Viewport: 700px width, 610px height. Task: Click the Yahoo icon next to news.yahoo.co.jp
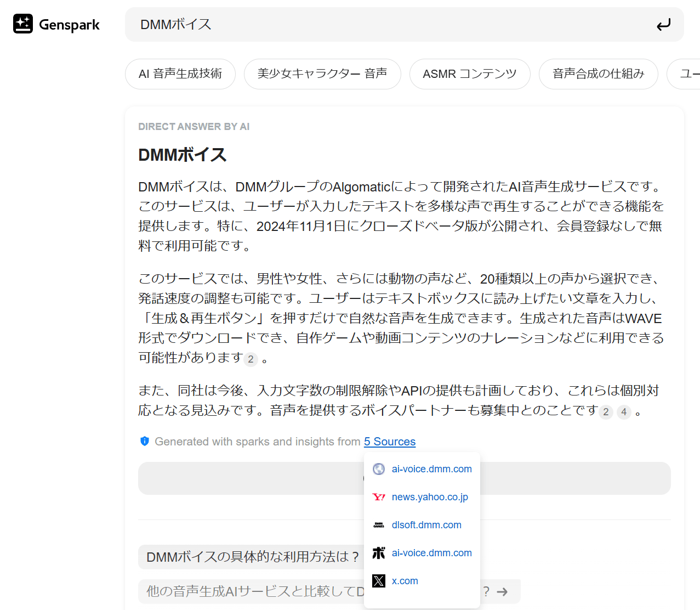379,497
